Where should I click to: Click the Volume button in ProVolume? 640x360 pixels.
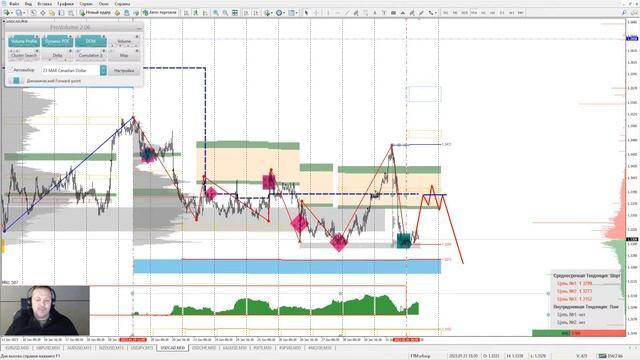point(124,41)
